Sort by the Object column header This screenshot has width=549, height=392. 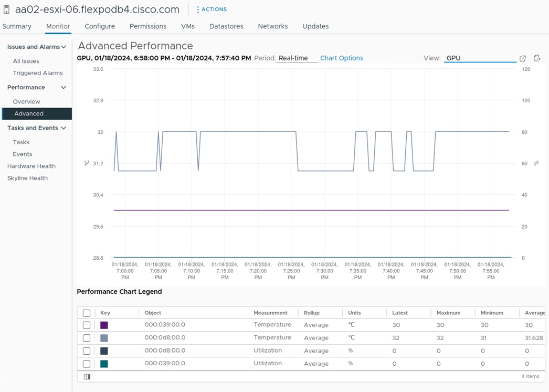[x=153, y=313]
